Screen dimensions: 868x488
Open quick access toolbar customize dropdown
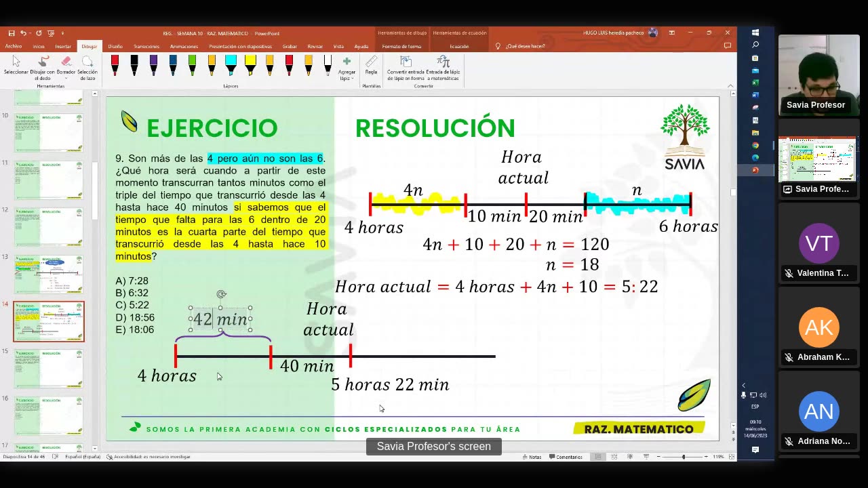pyautogui.click(x=62, y=33)
